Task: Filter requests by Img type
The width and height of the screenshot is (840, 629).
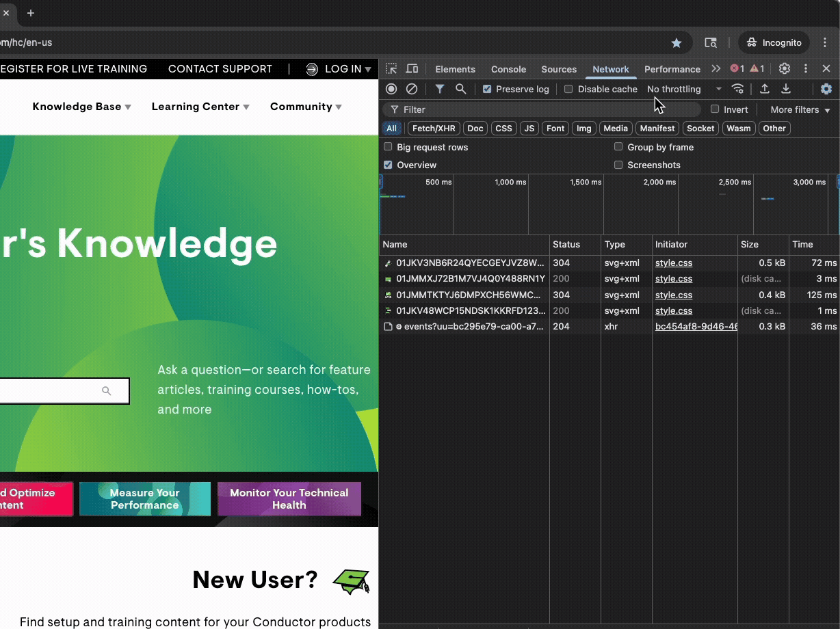Action: (584, 129)
